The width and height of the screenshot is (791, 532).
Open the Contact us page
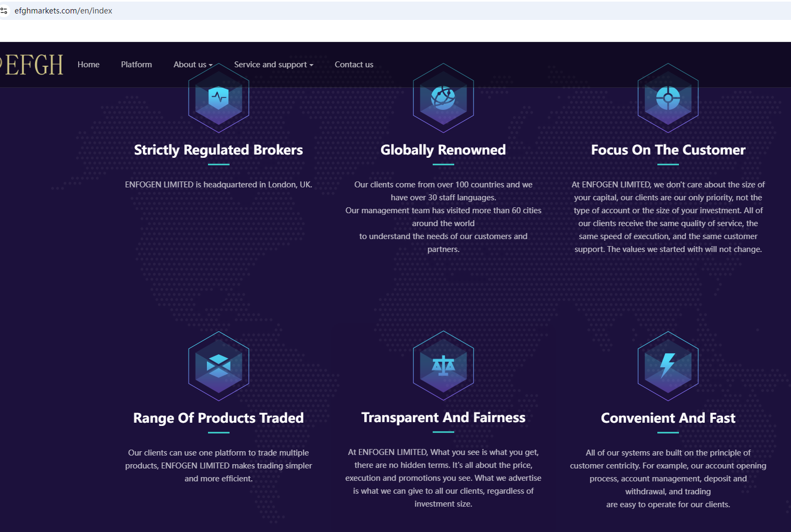pos(354,65)
